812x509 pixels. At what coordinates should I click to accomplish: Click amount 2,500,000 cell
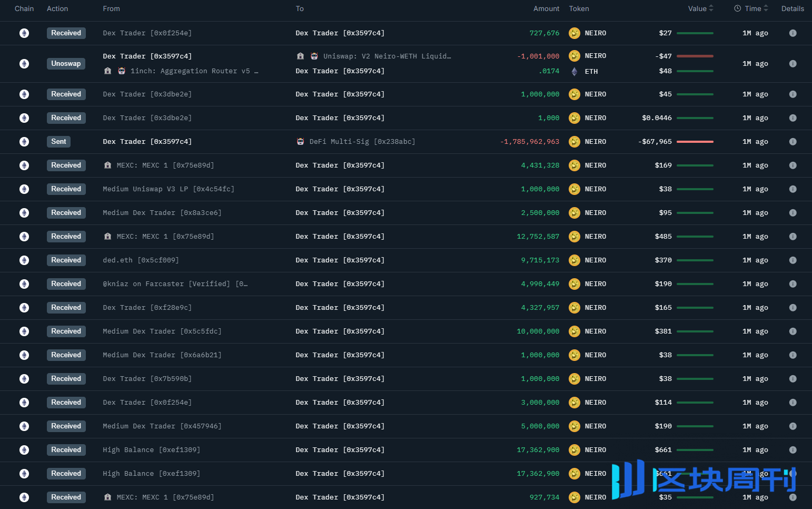point(540,213)
